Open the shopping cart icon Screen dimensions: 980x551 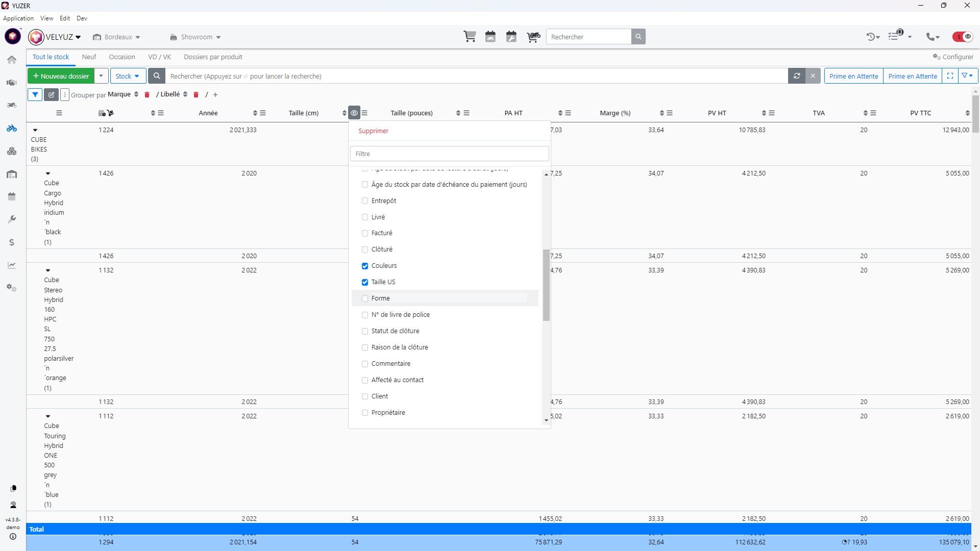(470, 37)
